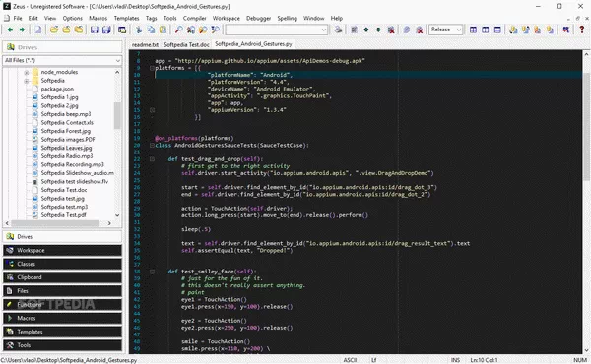Screen dimensions: 591x364
Task: Open the Templates panel in sidebar
Action: point(63,332)
